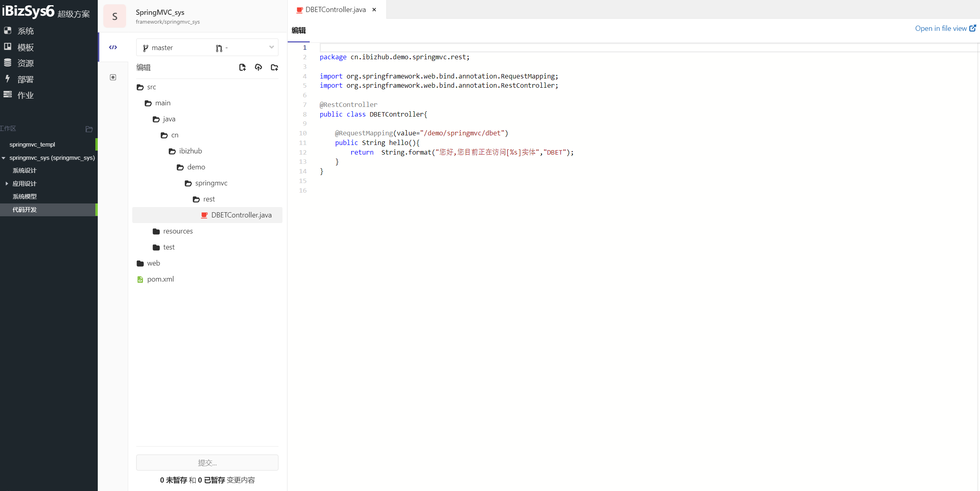Collapse the cn folder

click(164, 135)
